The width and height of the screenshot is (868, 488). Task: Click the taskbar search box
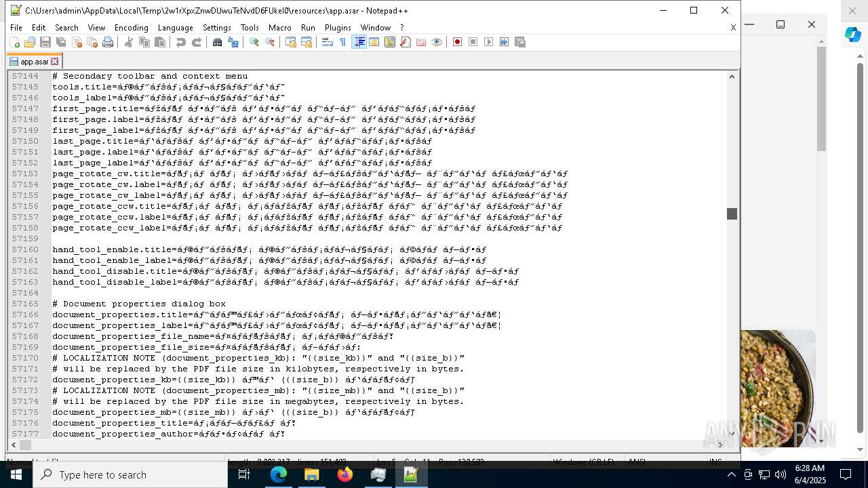(130, 474)
